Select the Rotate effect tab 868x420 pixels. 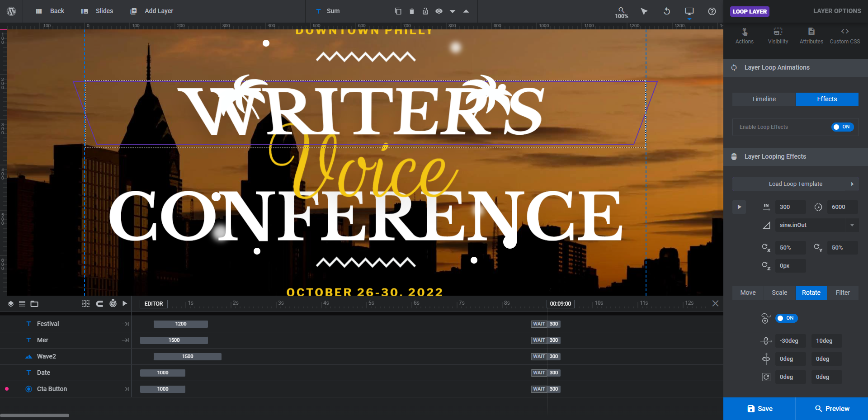click(811, 293)
